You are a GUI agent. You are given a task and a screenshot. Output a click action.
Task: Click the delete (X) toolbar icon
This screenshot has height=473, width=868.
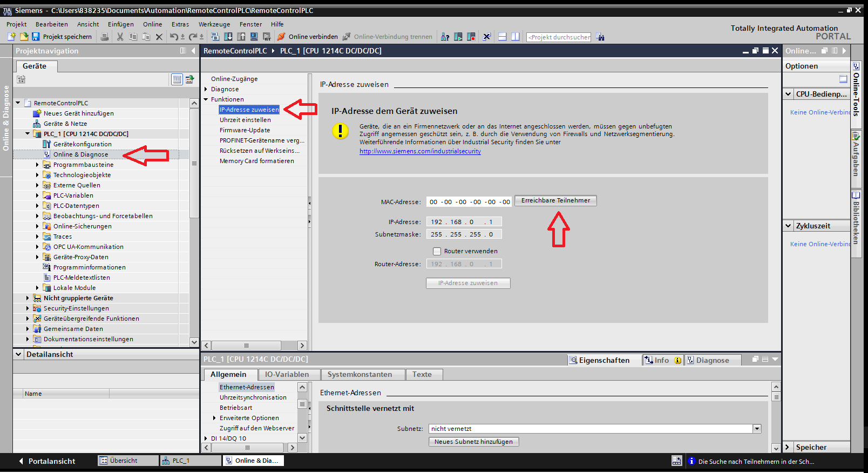pyautogui.click(x=159, y=37)
